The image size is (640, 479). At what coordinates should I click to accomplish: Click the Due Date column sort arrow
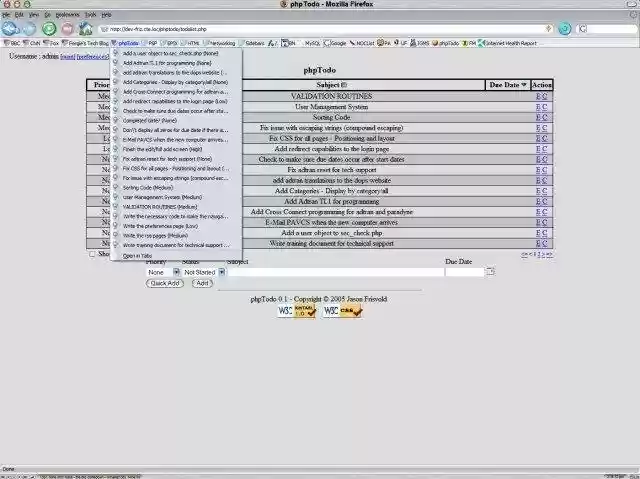(524, 84)
